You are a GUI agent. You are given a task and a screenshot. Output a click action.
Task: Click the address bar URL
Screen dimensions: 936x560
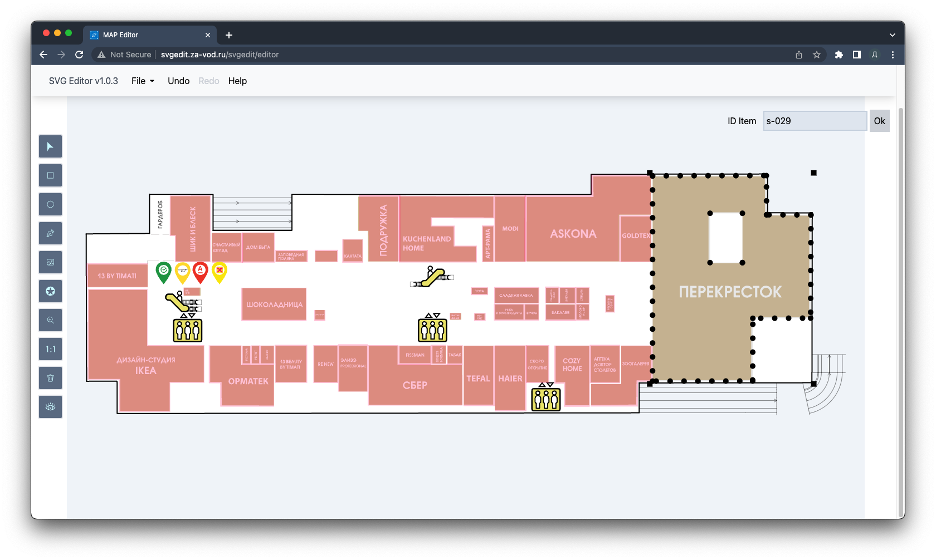220,55
